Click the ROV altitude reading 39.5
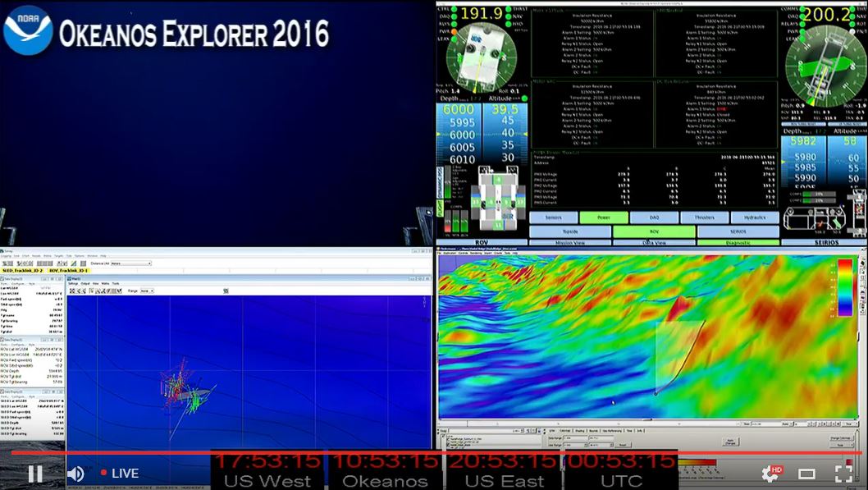Screen dimensions: 868x490 click(505, 110)
